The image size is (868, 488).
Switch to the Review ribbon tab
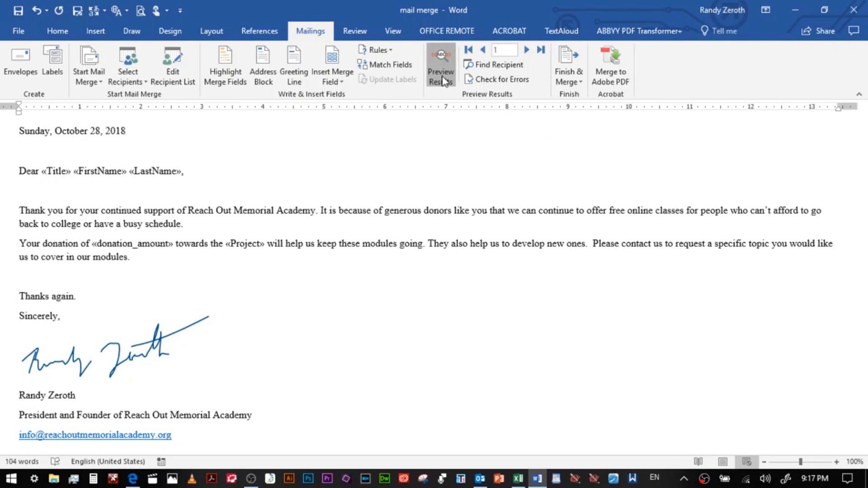(354, 31)
